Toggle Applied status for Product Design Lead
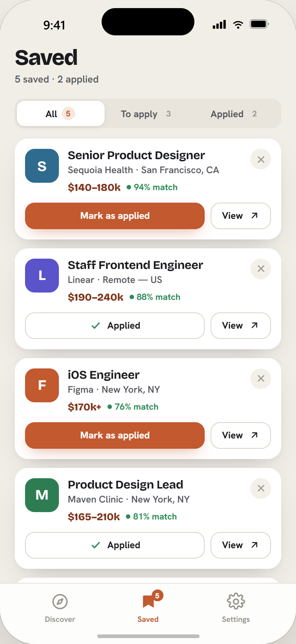The height and width of the screenshot is (644, 296). coord(115,545)
